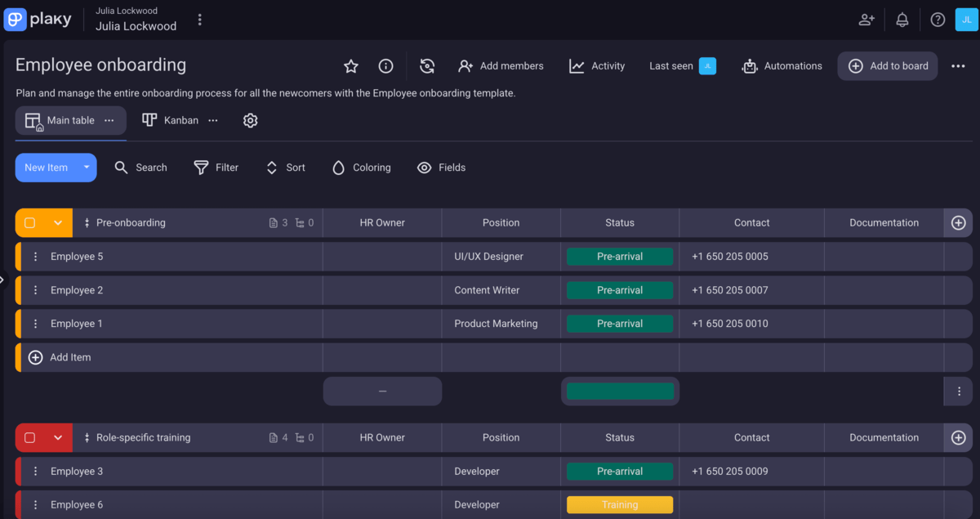Click the refresh sync icon beside info
This screenshot has width=980, height=519.
tap(427, 66)
